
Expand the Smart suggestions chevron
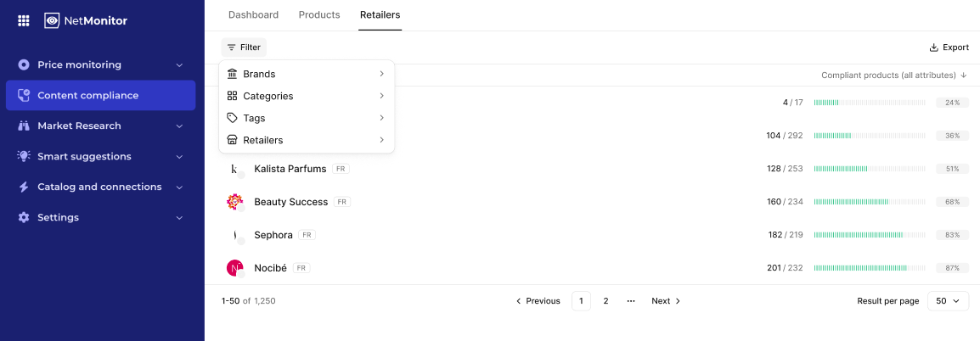(179, 157)
